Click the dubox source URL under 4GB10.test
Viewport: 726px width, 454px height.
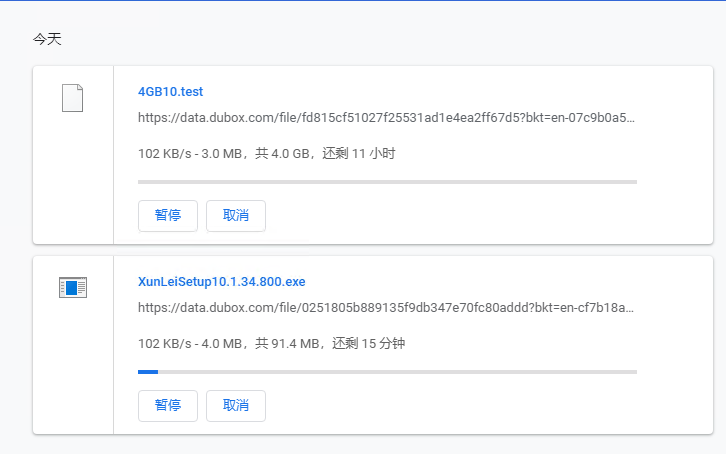386,118
